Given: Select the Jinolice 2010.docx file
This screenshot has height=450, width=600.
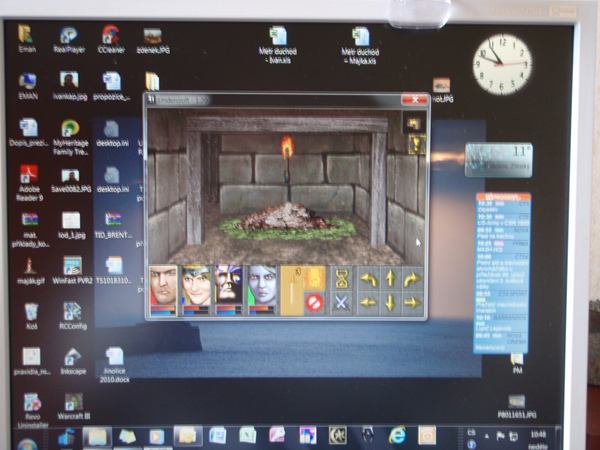Looking at the screenshot, I should [x=114, y=365].
